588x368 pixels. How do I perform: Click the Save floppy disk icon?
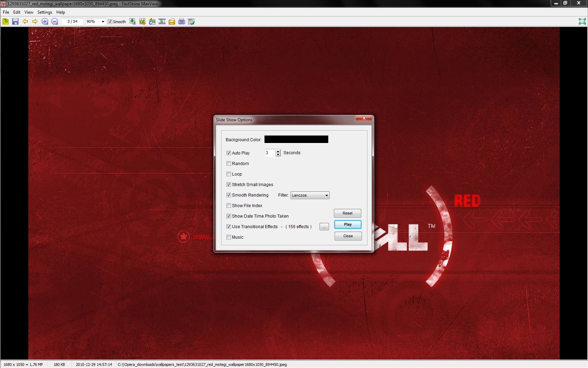coord(15,21)
